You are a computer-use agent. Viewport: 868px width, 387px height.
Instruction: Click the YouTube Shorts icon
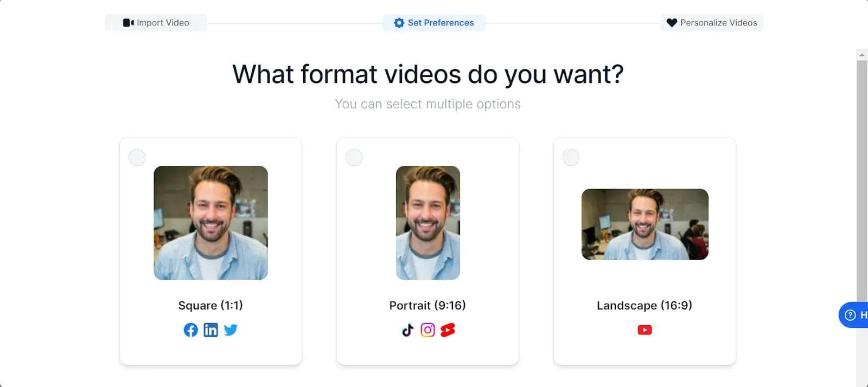tap(448, 330)
